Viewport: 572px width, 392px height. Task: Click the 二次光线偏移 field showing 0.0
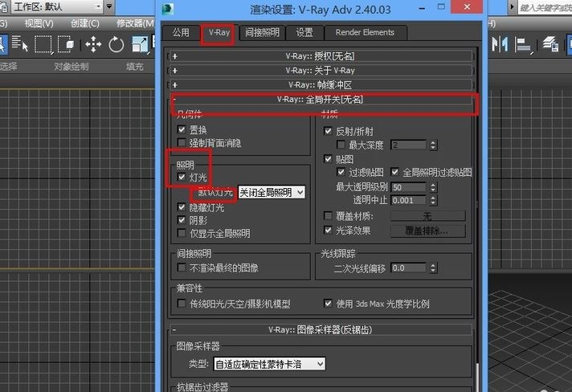pyautogui.click(x=408, y=268)
